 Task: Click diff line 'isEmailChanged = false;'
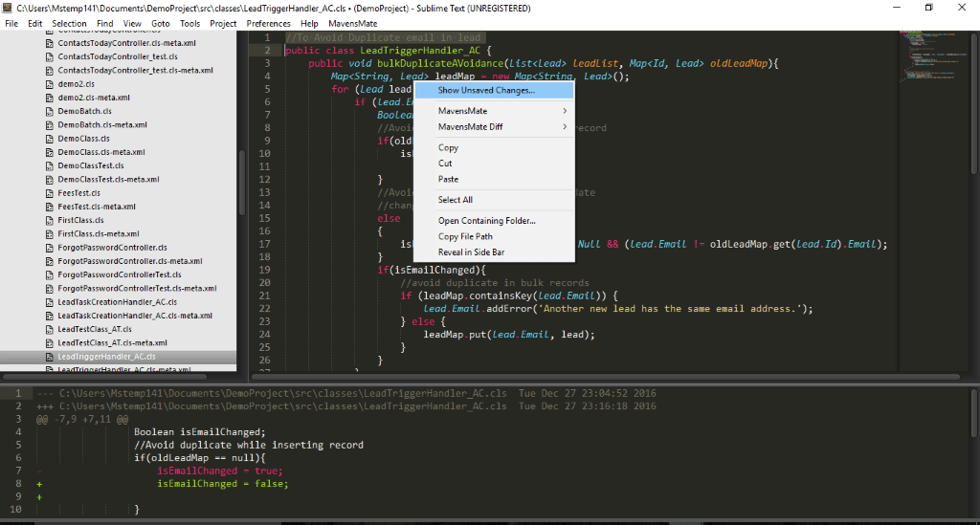click(222, 484)
